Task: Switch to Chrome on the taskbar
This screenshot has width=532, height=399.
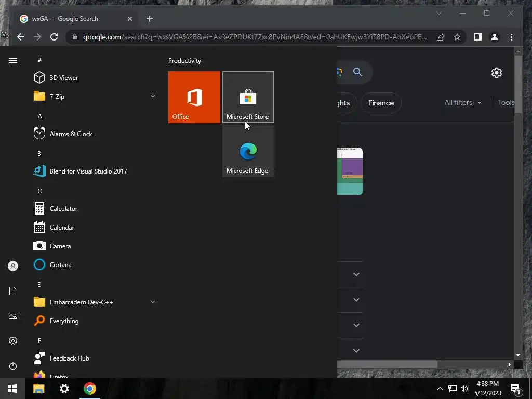Action: click(90, 389)
